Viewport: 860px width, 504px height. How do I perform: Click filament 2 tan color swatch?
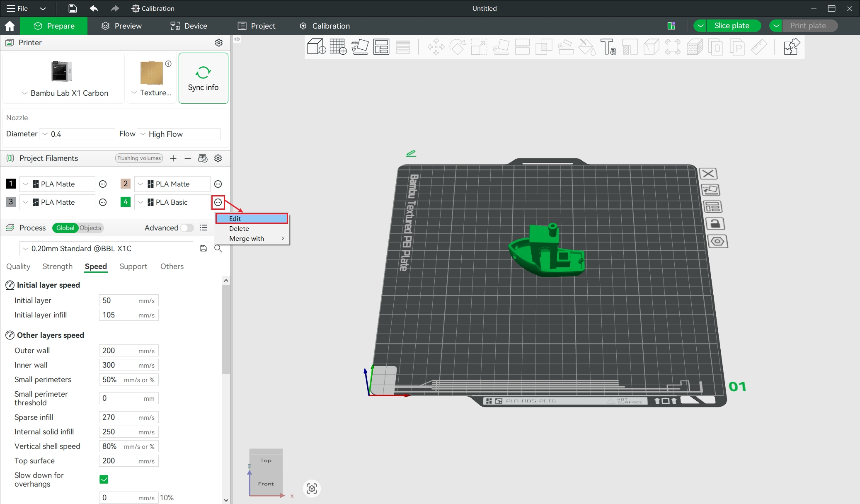click(x=126, y=184)
